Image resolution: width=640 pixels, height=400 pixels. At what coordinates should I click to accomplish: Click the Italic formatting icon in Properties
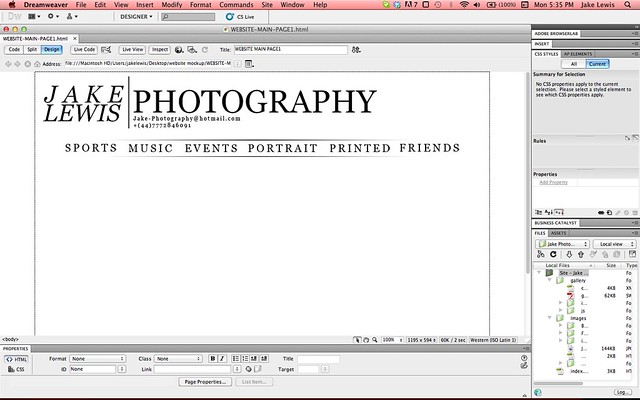pyautogui.click(x=223, y=358)
